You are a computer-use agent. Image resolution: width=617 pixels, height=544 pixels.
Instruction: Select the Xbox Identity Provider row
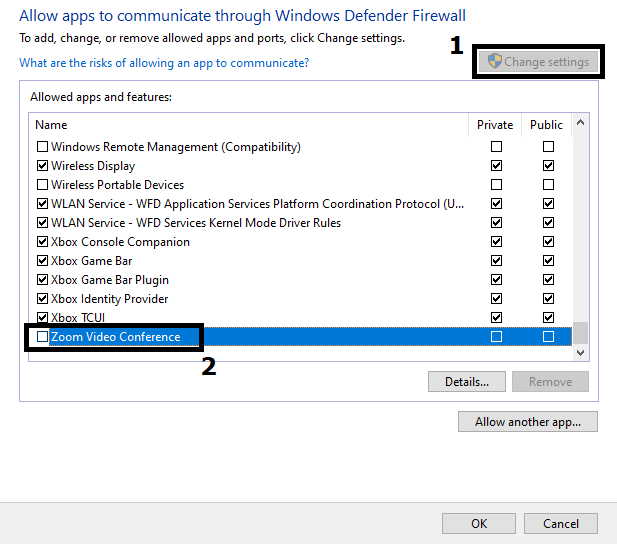[x=110, y=299]
